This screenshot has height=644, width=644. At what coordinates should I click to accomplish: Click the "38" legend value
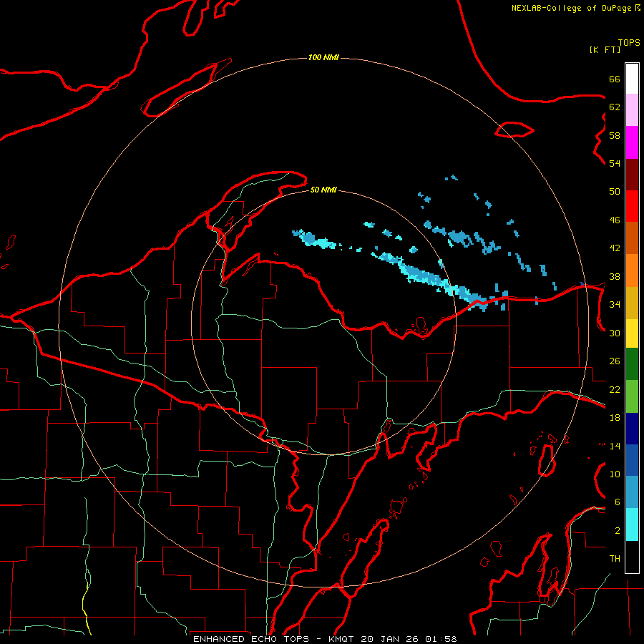coord(615,276)
